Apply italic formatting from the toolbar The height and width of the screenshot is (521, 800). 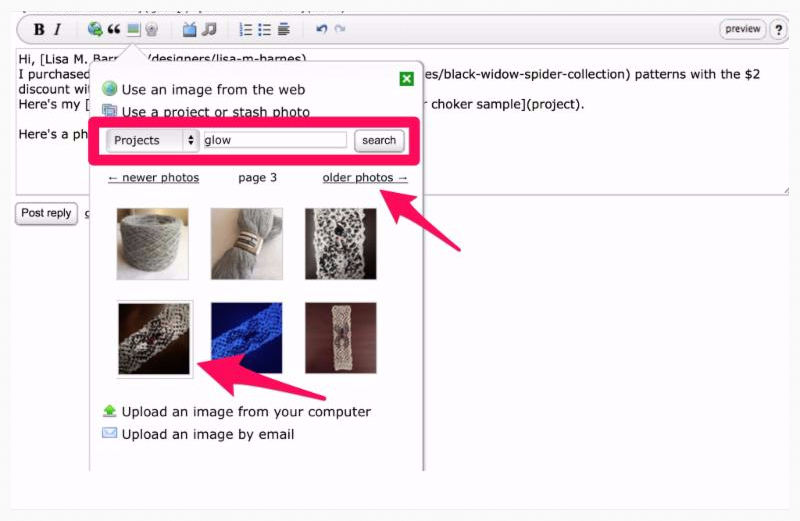[57, 29]
